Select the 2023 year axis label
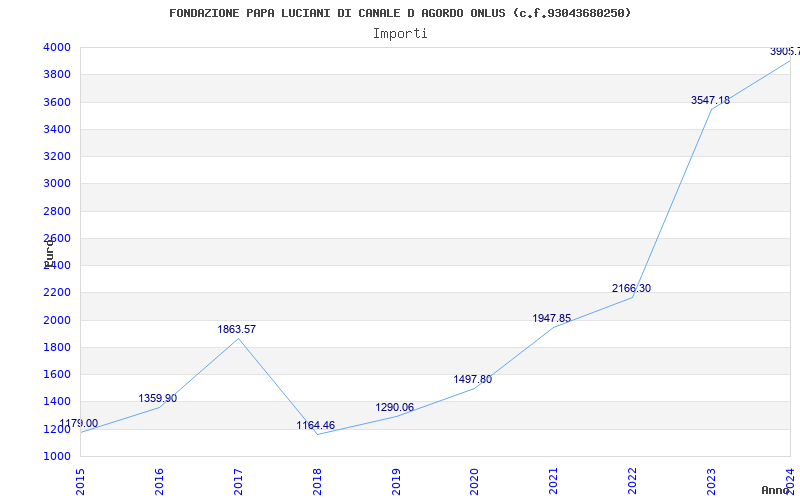This screenshot has width=800, height=500. click(711, 481)
